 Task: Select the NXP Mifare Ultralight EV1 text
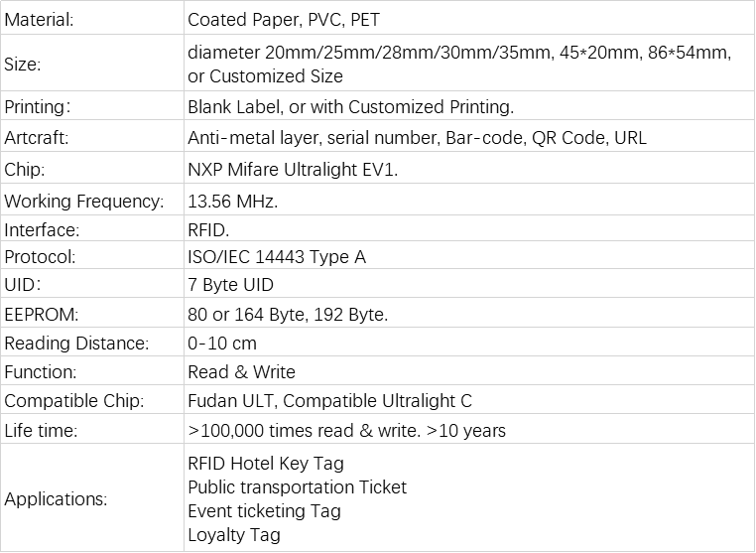pos(293,170)
